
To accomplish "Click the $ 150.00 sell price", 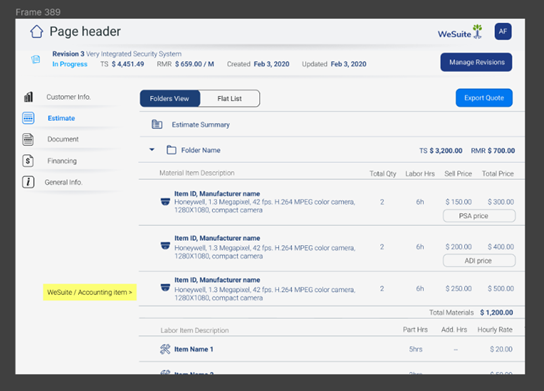I will click(x=458, y=202).
